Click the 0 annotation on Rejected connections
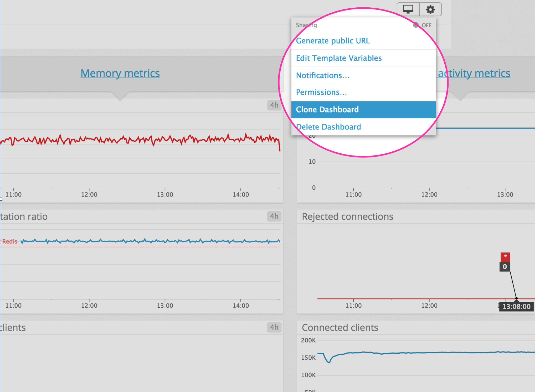 click(505, 267)
